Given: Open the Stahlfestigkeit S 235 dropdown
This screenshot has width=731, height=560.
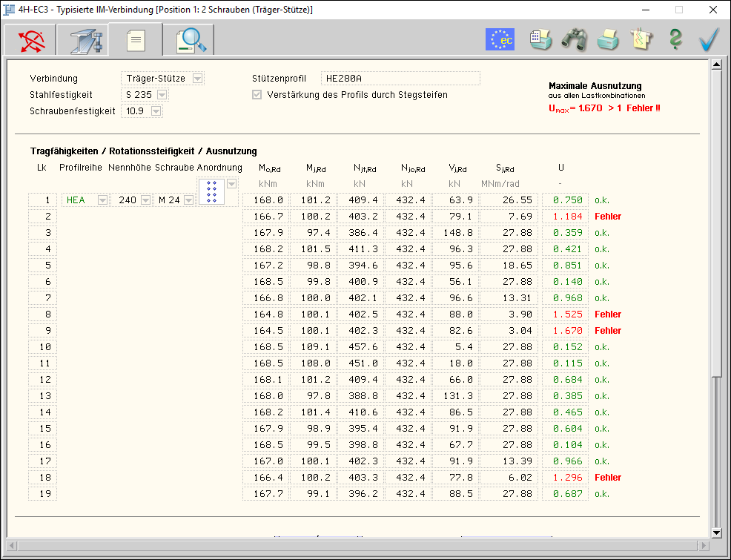Looking at the screenshot, I should click(162, 95).
